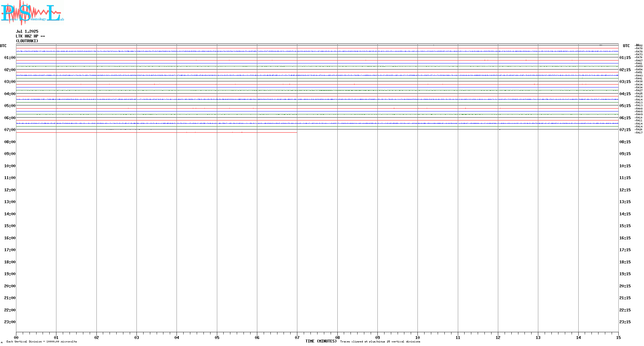Screen dimensions: 644x346
Task: Click the '05:15' time label
Action: pyautogui.click(x=625, y=106)
